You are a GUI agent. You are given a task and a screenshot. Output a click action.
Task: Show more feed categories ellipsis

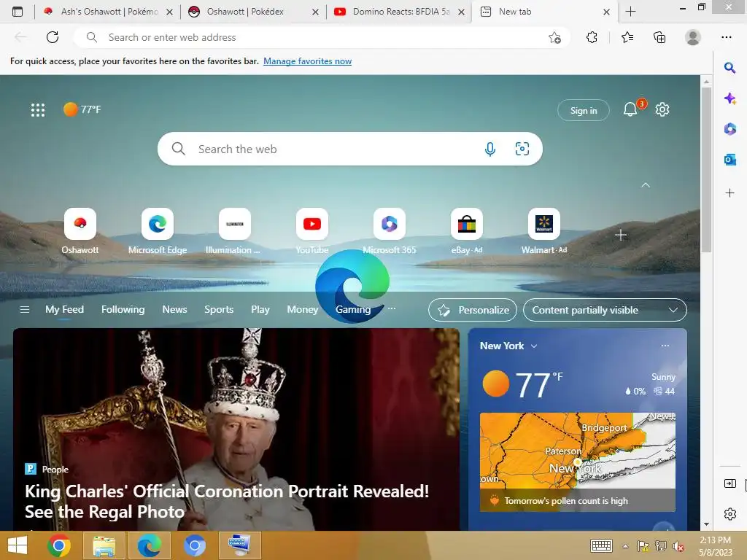(x=392, y=308)
